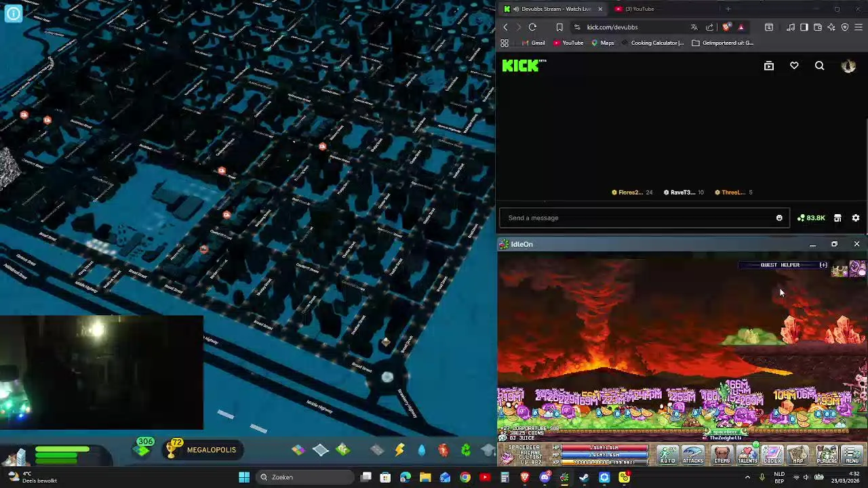Select the Devubbs Stream browser tab
868x488 pixels.
[x=553, y=9]
